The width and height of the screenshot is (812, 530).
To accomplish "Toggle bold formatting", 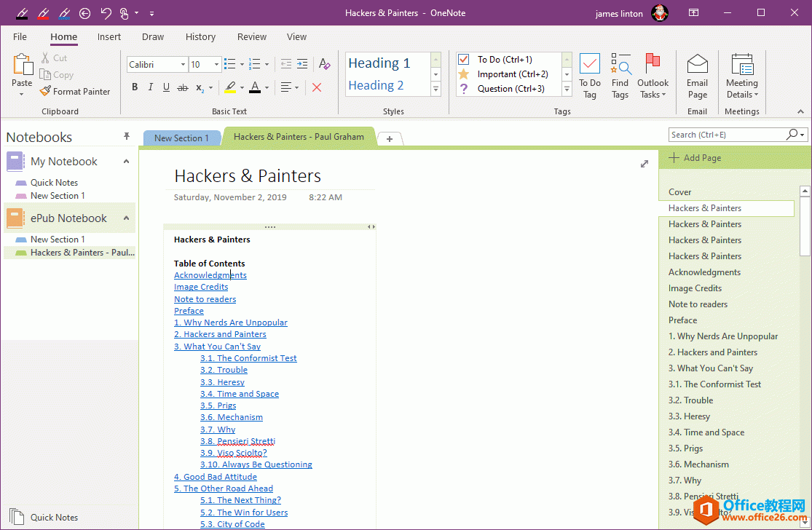I will point(135,87).
